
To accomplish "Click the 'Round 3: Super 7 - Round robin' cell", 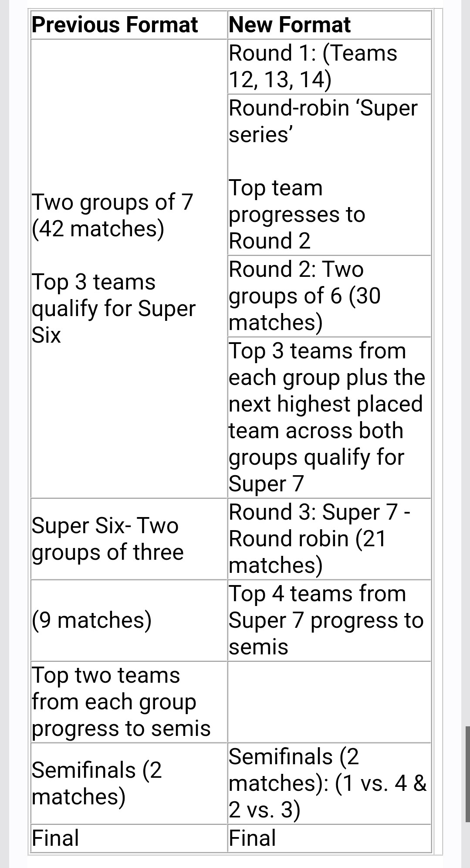I will pos(329,539).
